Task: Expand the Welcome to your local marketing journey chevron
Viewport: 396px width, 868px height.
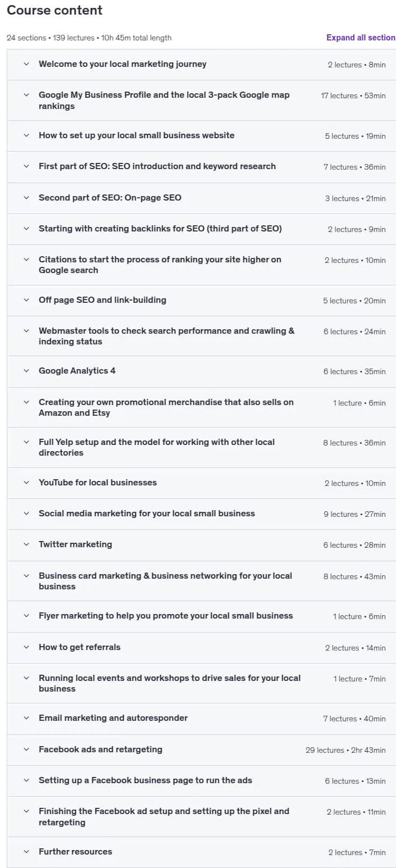Action: click(26, 64)
